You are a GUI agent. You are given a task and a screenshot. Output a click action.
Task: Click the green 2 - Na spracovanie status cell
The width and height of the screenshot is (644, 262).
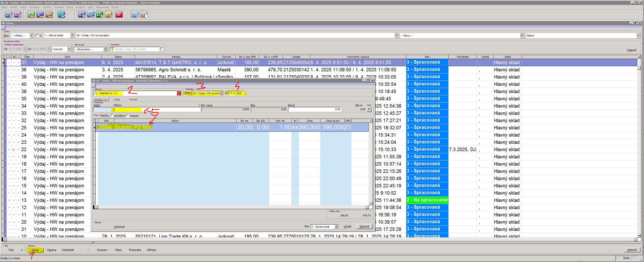tap(427, 200)
